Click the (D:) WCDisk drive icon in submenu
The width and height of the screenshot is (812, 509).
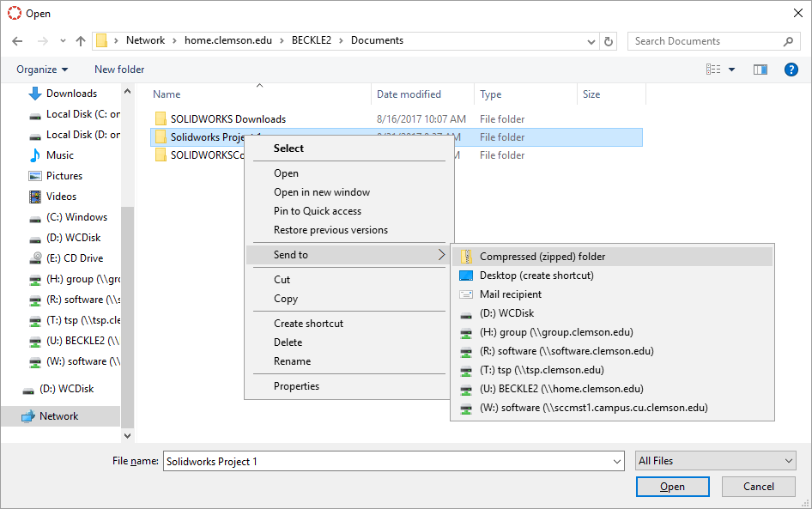click(466, 314)
